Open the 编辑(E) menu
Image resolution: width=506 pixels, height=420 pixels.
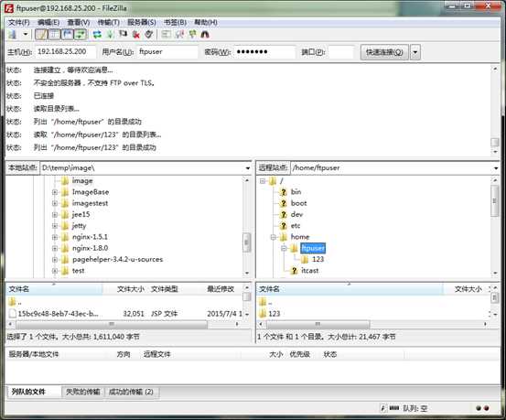click(x=48, y=22)
